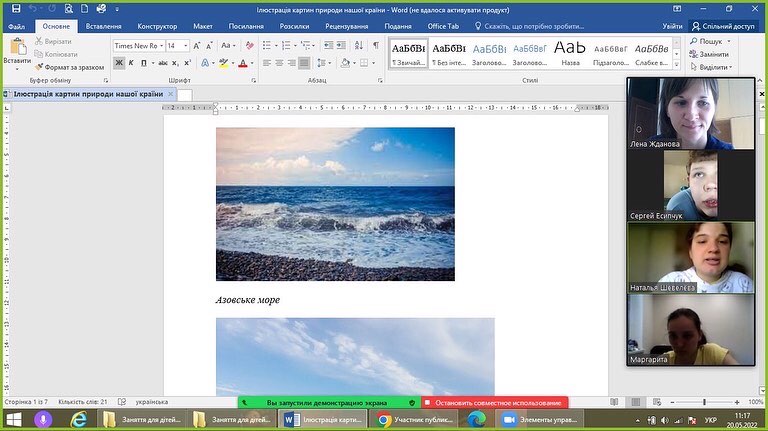
Task: Click the zoom slider handle
Action: pos(704,402)
